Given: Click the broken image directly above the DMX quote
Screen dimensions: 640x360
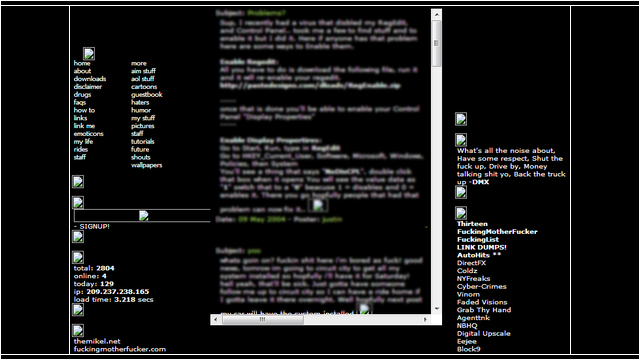Looking at the screenshot, I should click(461, 140).
